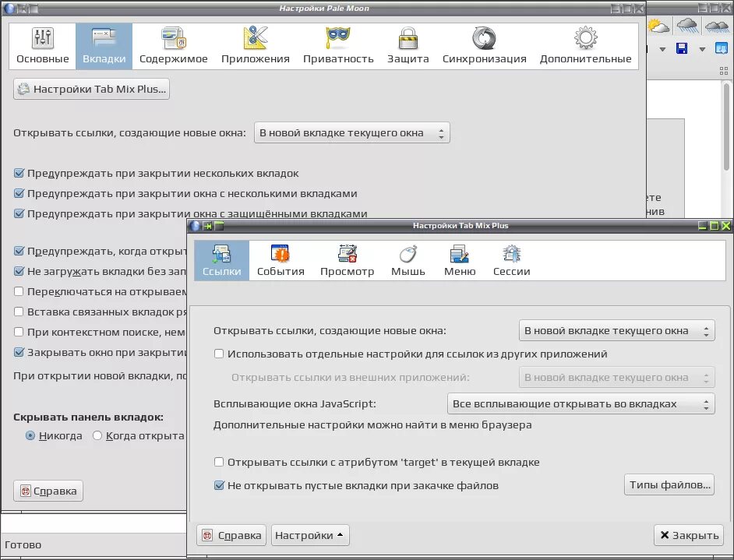
Task: Open the Приложения category with scissors icon
Action: pyautogui.click(x=256, y=46)
